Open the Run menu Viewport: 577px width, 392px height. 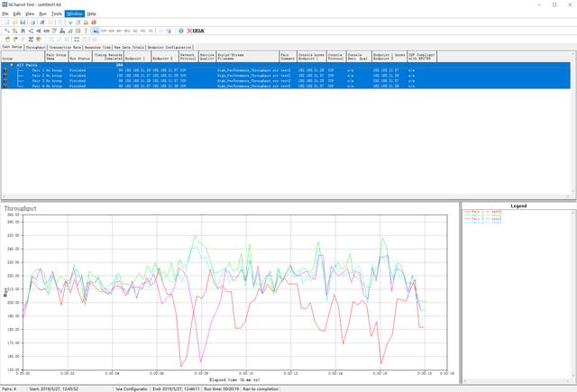coord(42,14)
